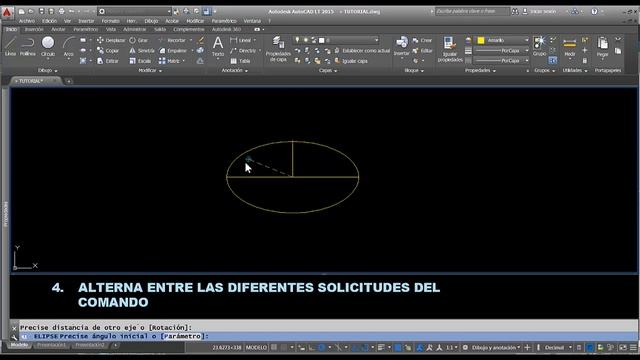Click the Iniciar sesión button
Screen dimensions: 640x360
point(539,11)
